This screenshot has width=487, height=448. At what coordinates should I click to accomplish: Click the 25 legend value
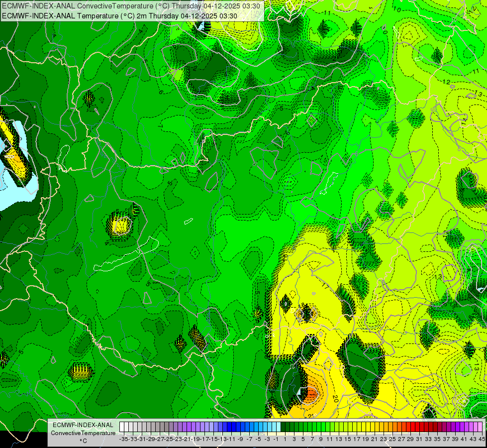(x=392, y=440)
